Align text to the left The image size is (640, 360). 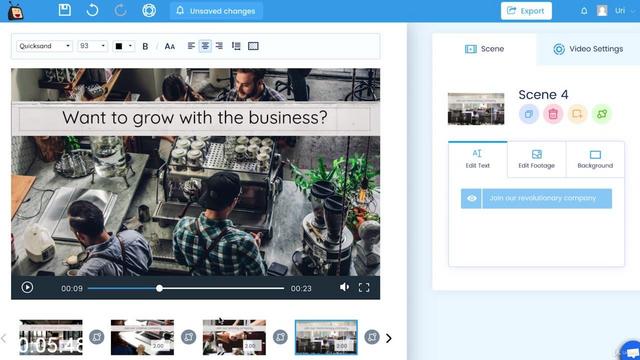[191, 46]
